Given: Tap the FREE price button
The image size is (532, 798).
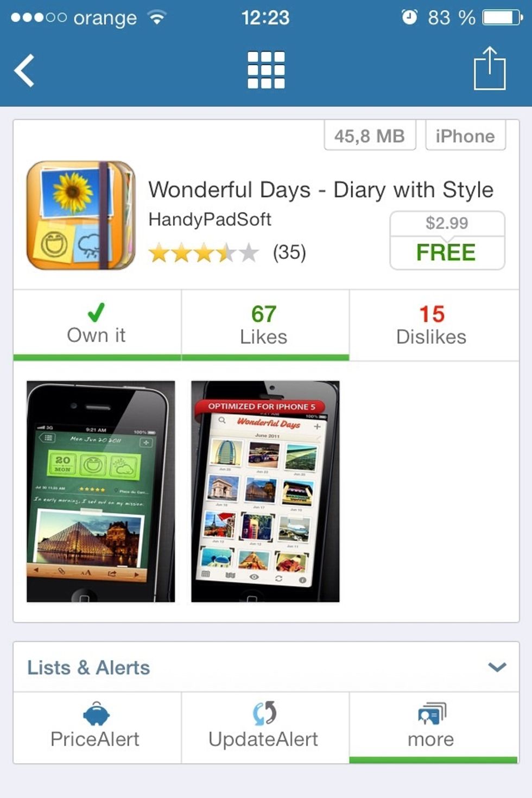Looking at the screenshot, I should point(447,252).
